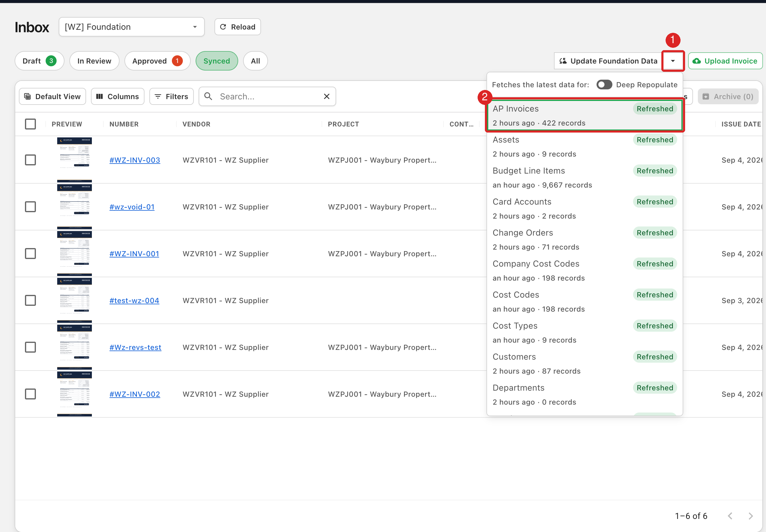
Task: Toggle the Deep Repopulate switch
Action: [x=604, y=85]
